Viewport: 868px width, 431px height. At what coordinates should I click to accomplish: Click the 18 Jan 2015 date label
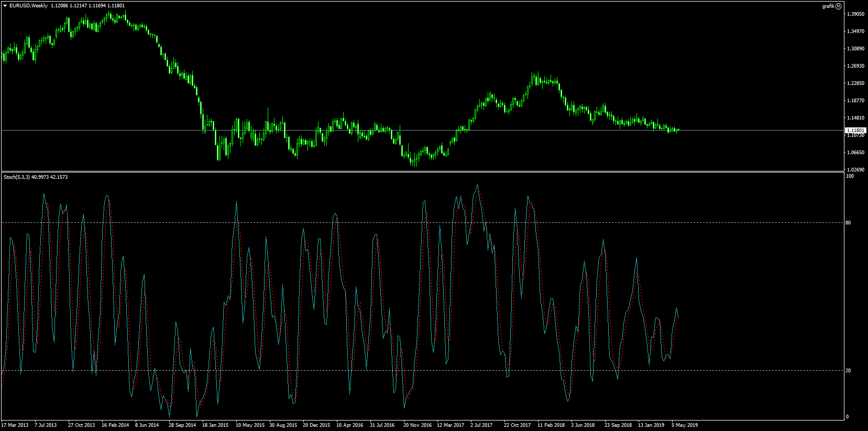[215, 425]
